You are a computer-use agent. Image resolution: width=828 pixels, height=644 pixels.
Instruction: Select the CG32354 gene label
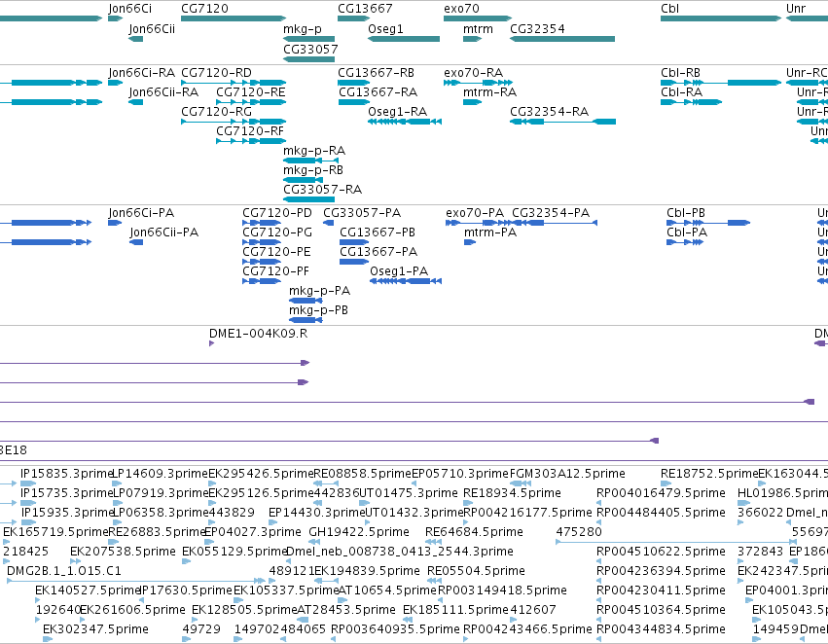click(x=537, y=28)
